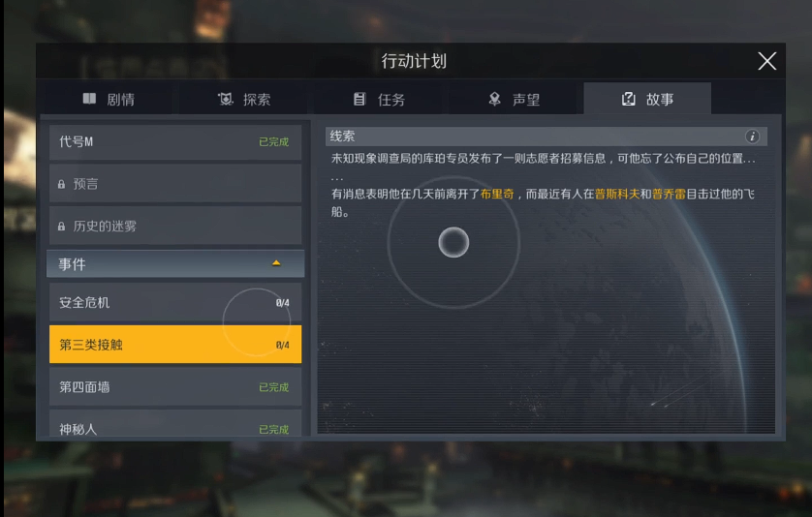Screen dimensions: 812x517
Task: Click the highlighted location 普乔雷
Action: point(669,194)
